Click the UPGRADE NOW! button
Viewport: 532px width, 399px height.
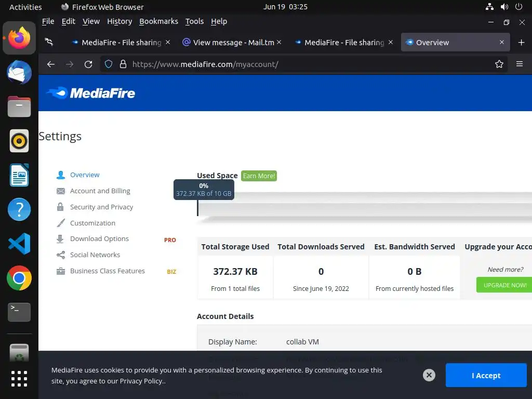[505, 285]
